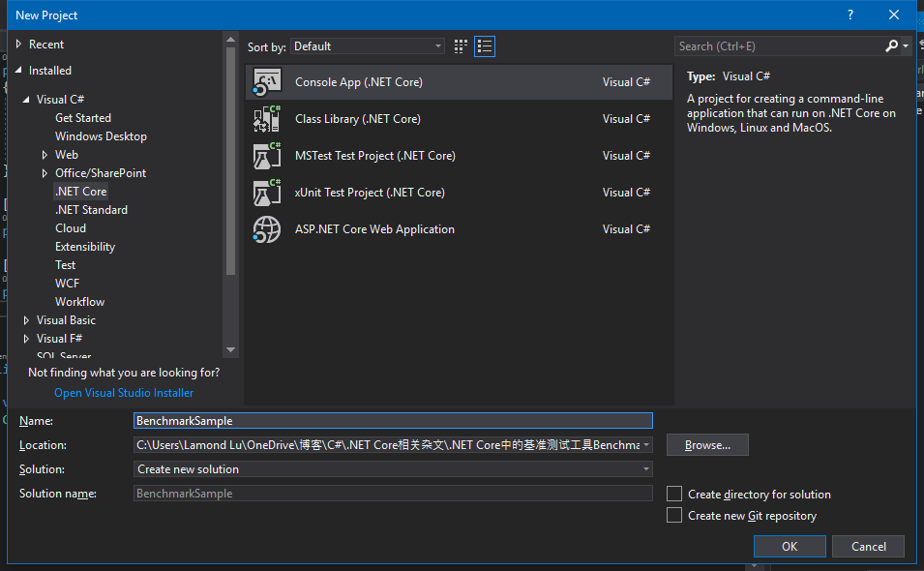Click the MSTest Test Project template icon
This screenshot has width=924, height=571.
(267, 156)
